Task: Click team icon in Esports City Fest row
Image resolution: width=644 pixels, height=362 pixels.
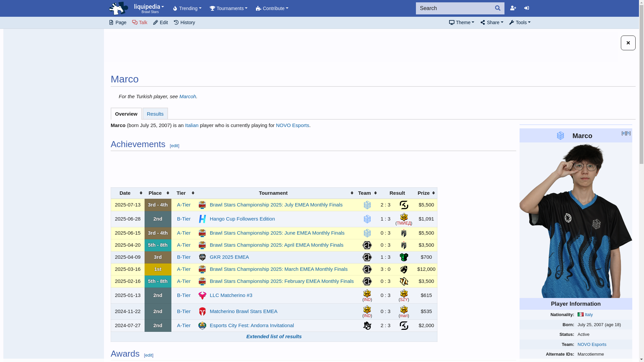Action: pyautogui.click(x=367, y=325)
